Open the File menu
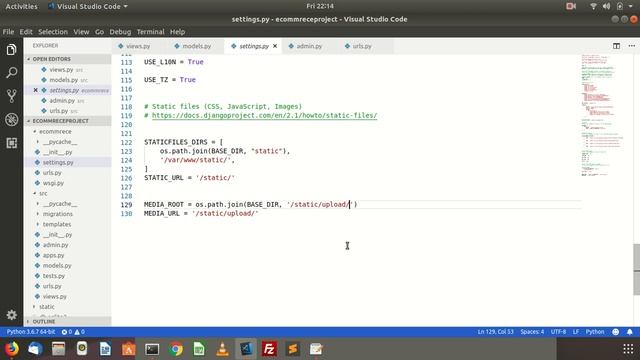 (x=8, y=31)
